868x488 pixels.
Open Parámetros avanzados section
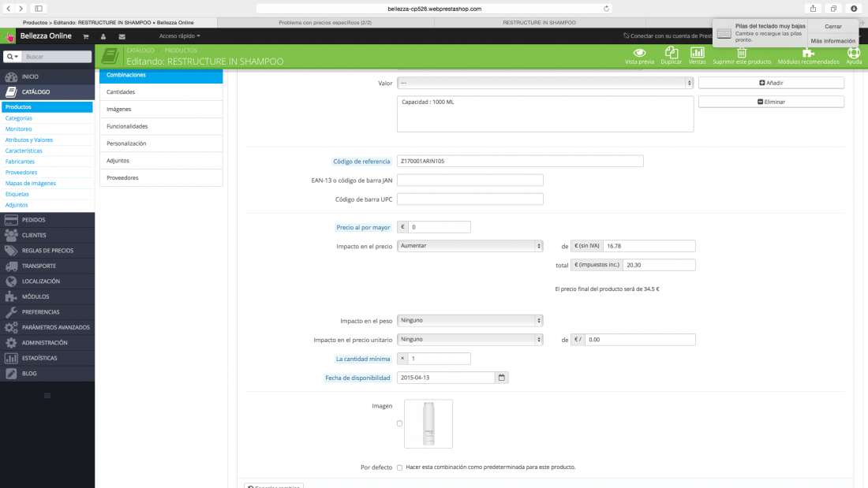coord(47,327)
